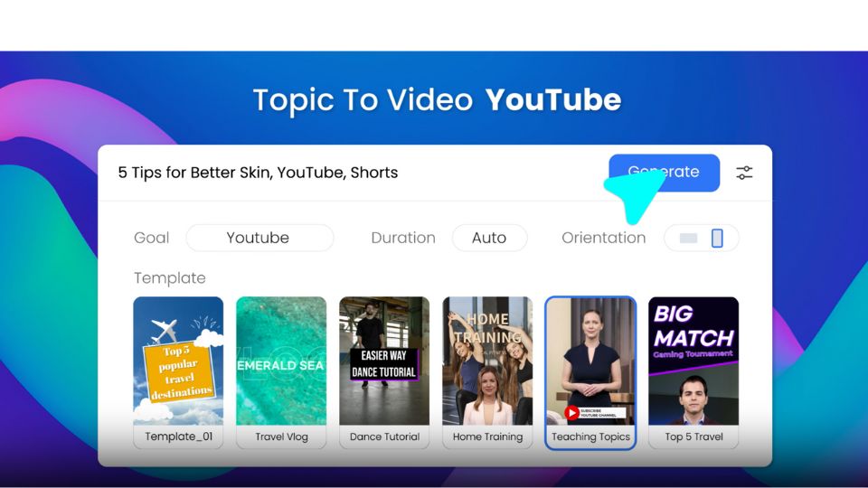Choose the Teaching Topics template
The height and width of the screenshot is (488, 868).
(x=590, y=373)
